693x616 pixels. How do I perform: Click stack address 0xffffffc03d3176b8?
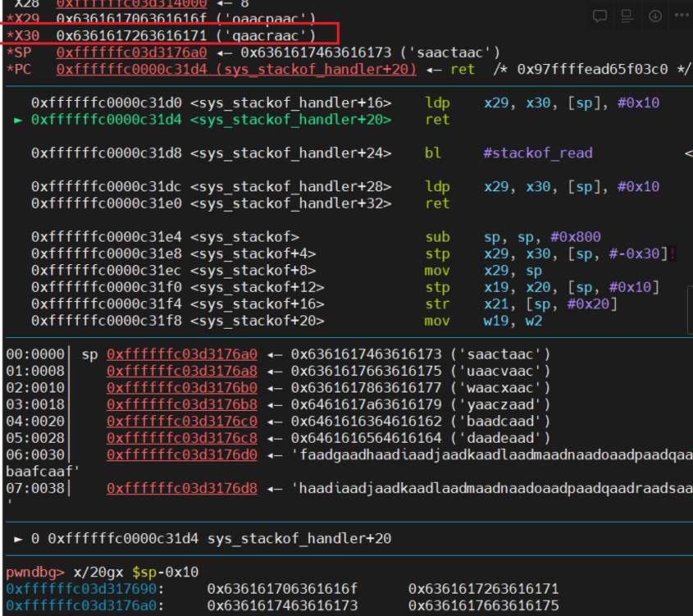pos(181,404)
